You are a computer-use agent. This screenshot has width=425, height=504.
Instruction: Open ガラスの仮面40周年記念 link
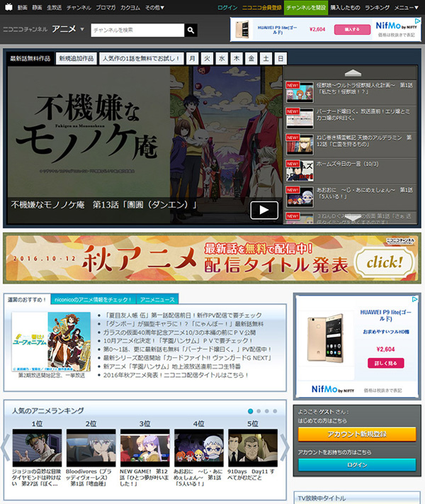179,332
